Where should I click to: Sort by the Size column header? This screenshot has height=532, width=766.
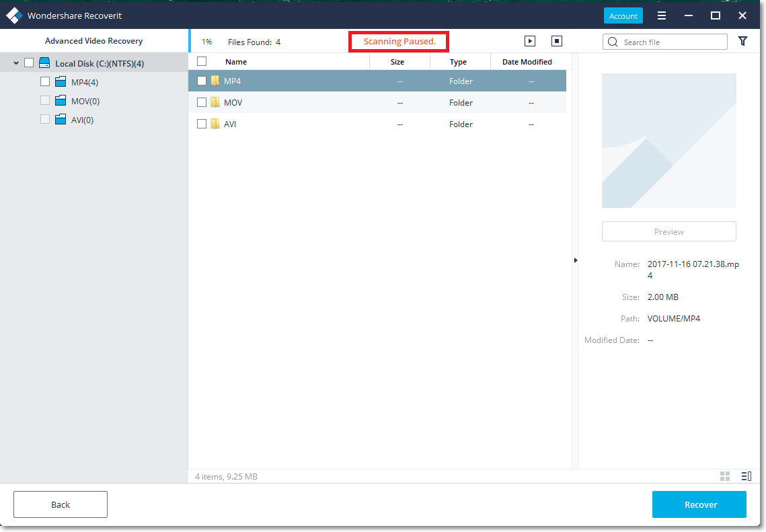coord(397,62)
